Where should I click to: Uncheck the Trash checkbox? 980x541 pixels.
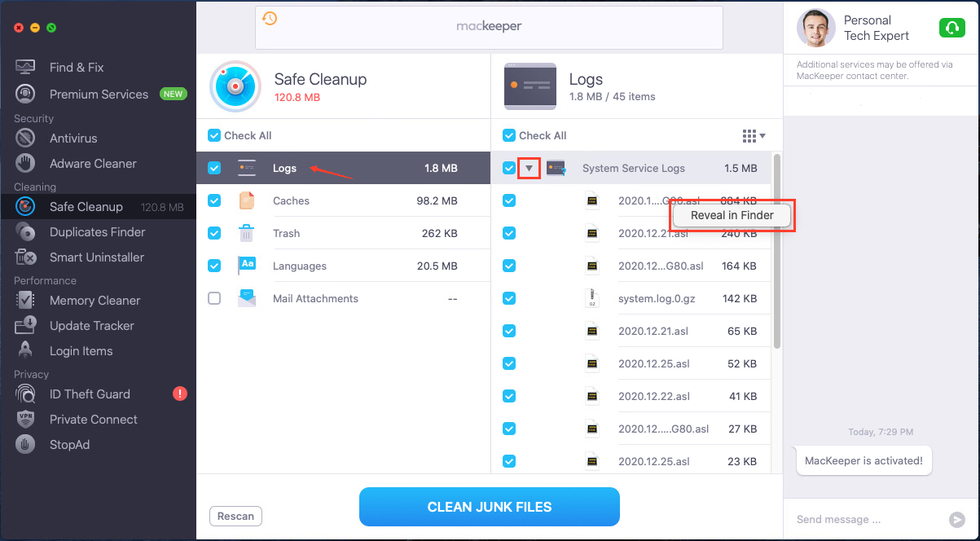214,233
